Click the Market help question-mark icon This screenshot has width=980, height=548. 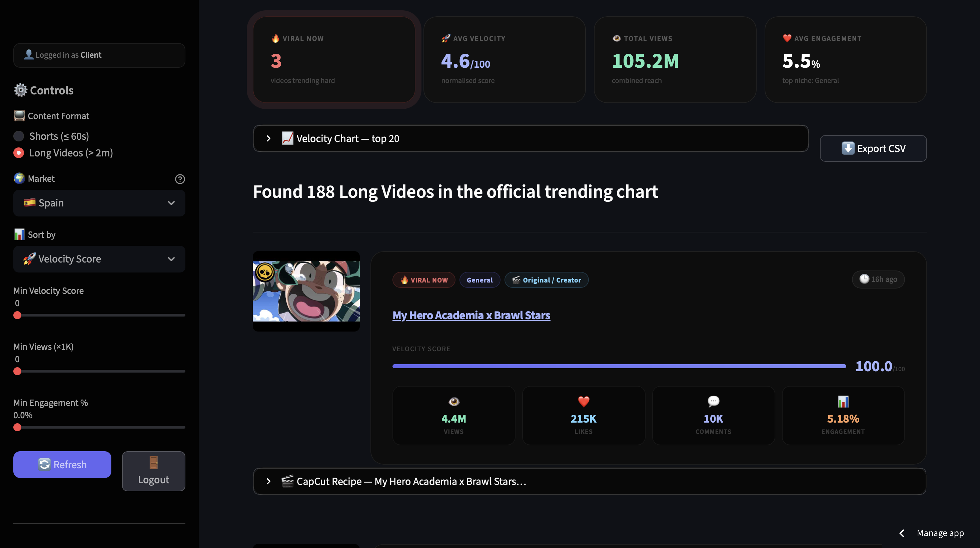[180, 179]
